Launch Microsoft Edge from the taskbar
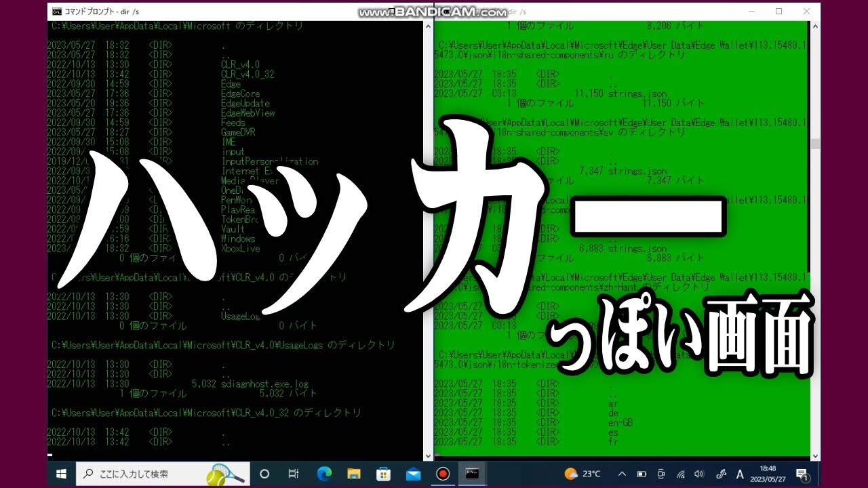868x488 pixels. tap(323, 474)
